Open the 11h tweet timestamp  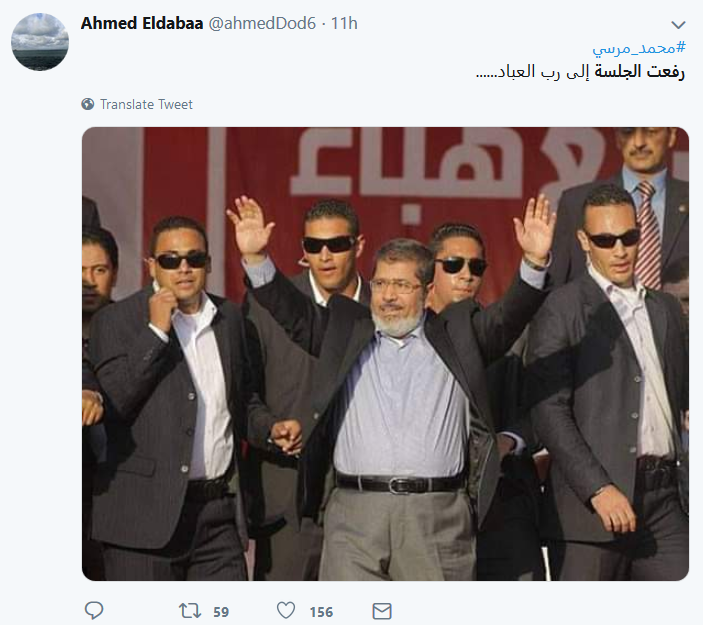[x=344, y=23]
